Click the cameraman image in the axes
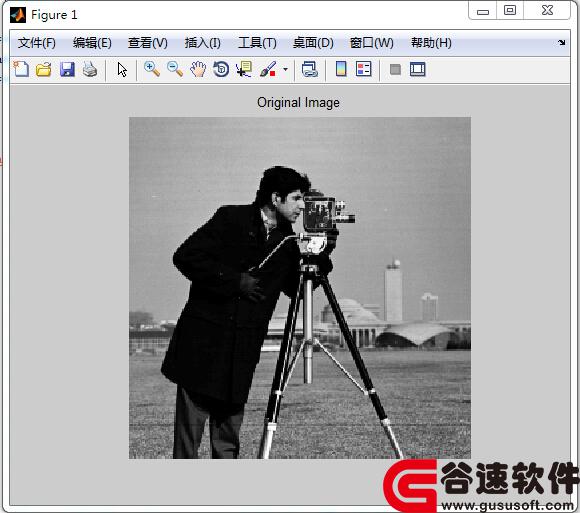 click(300, 288)
